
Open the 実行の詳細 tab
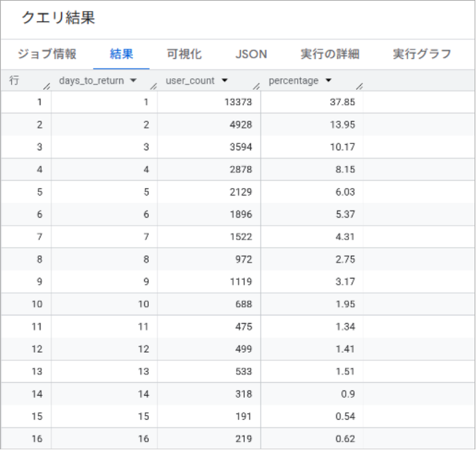coord(329,54)
